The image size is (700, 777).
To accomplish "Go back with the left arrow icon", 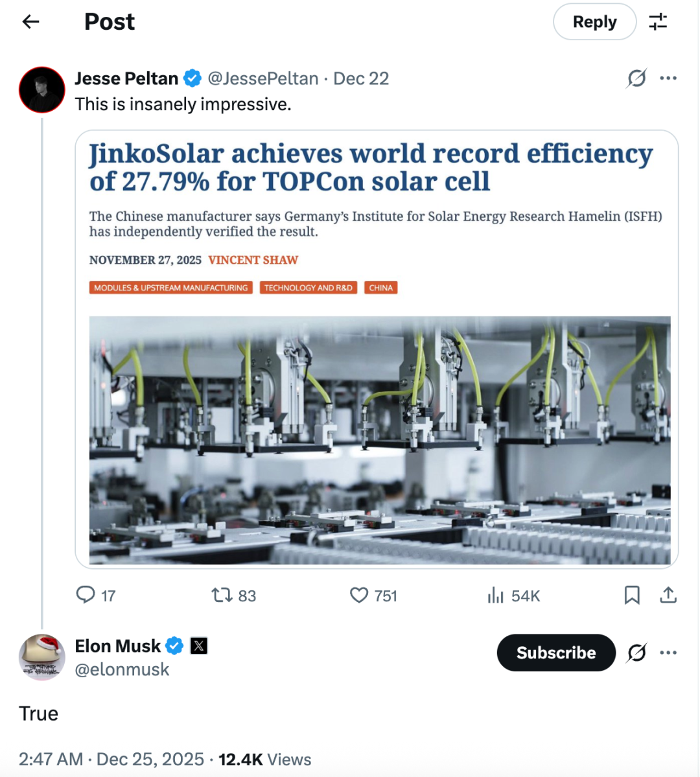I will 30,22.
